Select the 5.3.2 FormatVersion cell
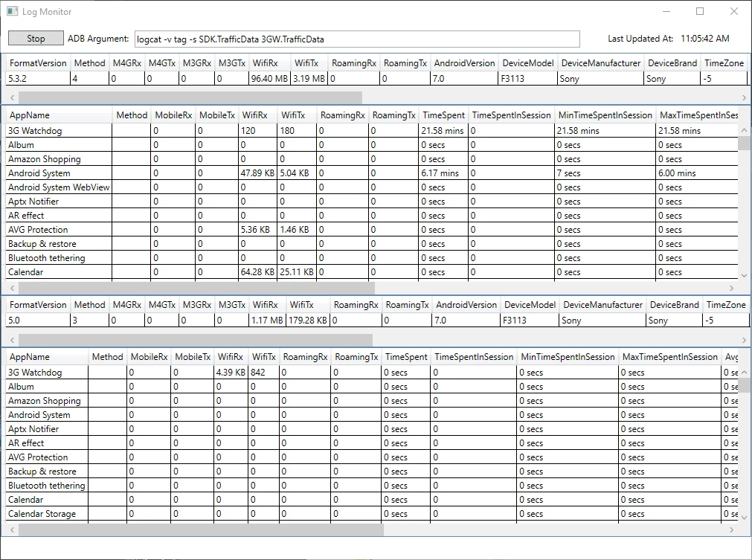Image resolution: width=752 pixels, height=560 pixels. coord(38,79)
